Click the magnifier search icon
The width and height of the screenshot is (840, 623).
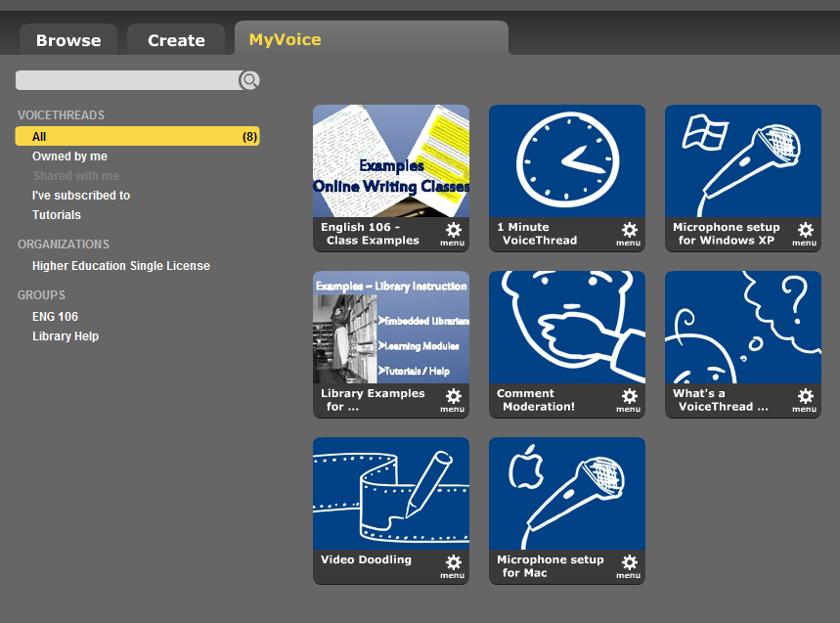[x=249, y=80]
